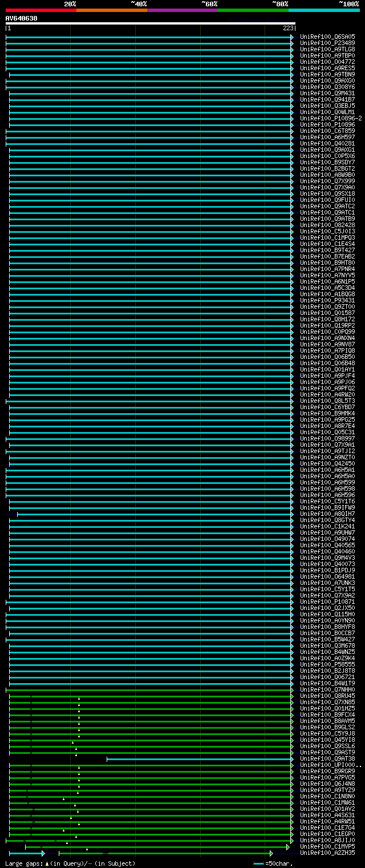Select label UniRef100_A2ZH35
Image resolution: width=365 pixels, height=868 pixels.
(x=327, y=853)
